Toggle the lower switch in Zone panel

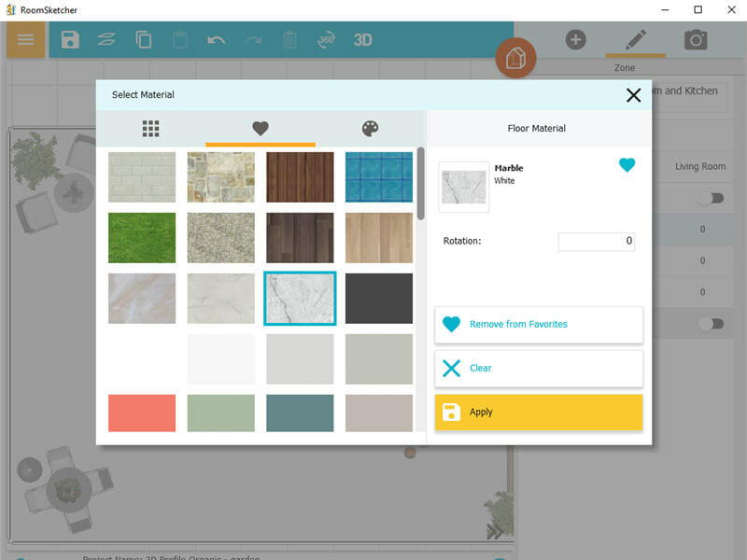tap(711, 323)
